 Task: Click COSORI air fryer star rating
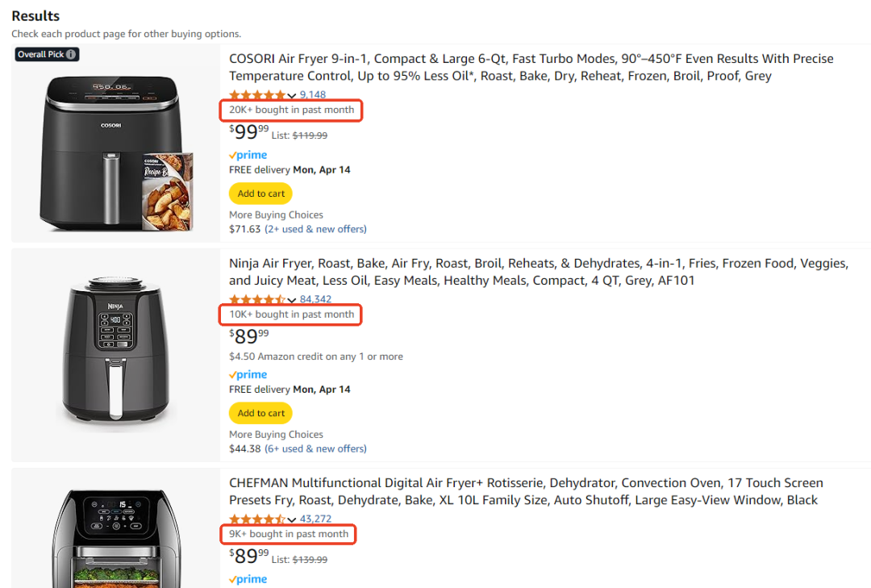tap(257, 95)
